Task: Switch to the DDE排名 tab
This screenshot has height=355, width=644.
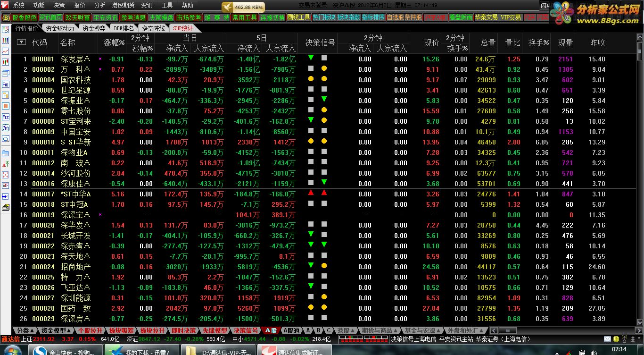Action: (124, 28)
